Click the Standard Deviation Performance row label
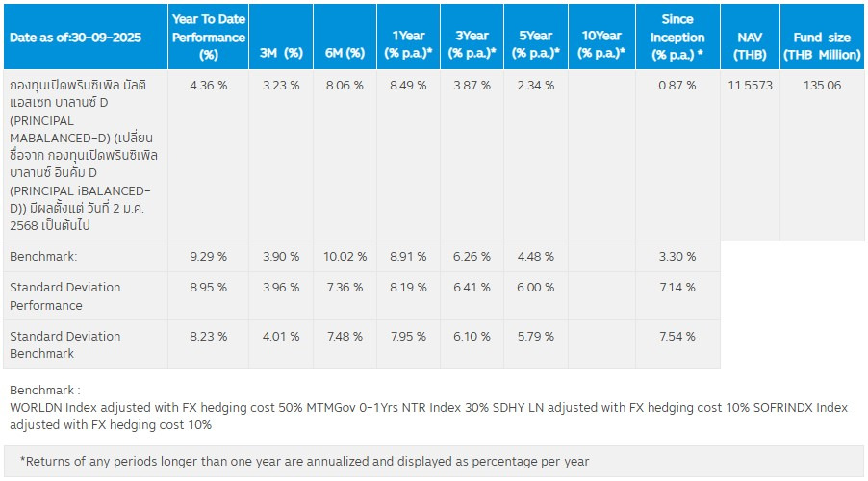 point(65,296)
